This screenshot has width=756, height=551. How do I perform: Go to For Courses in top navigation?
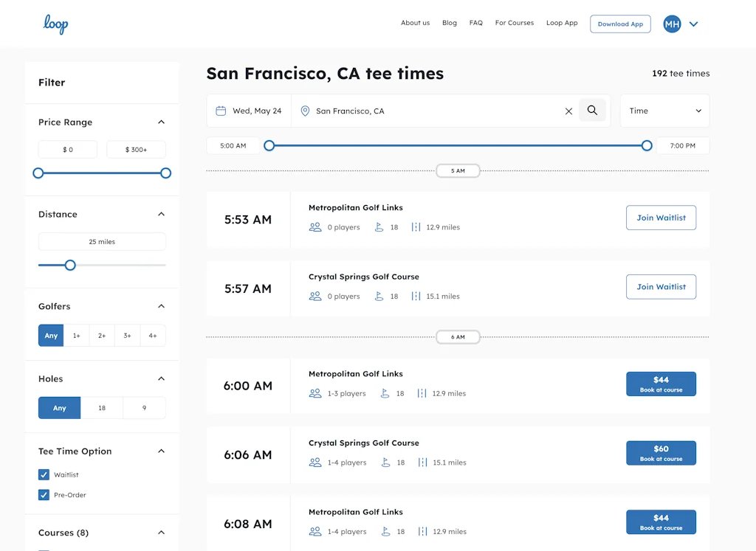(514, 23)
